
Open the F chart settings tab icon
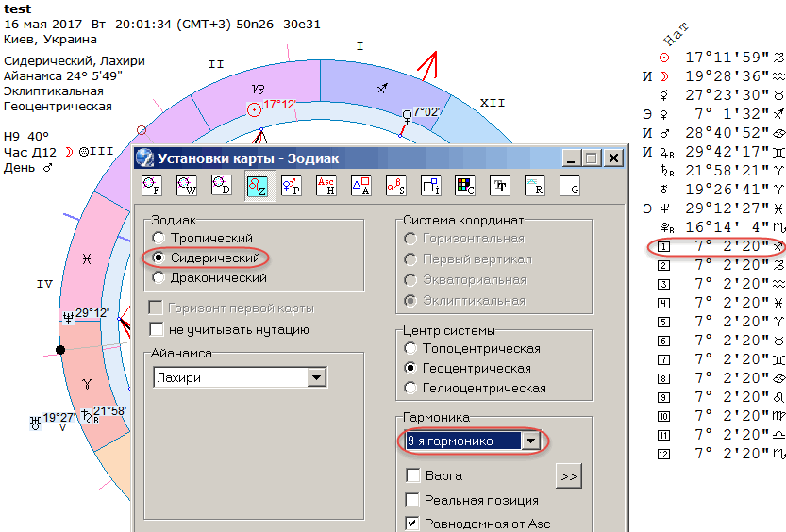152,186
